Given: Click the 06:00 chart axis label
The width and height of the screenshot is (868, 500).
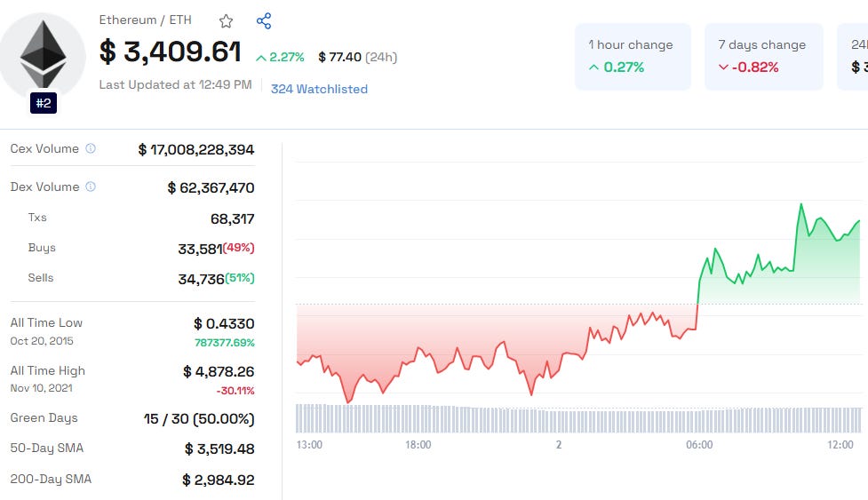Looking at the screenshot, I should pyautogui.click(x=699, y=445).
